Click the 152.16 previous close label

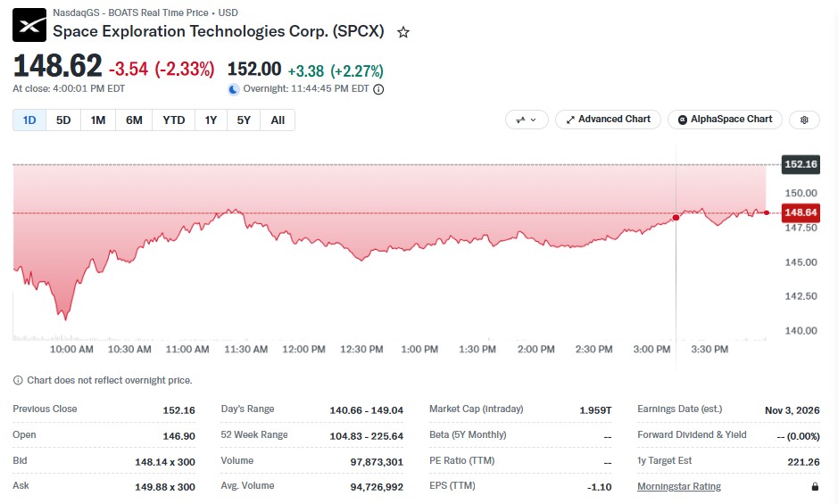(x=801, y=164)
